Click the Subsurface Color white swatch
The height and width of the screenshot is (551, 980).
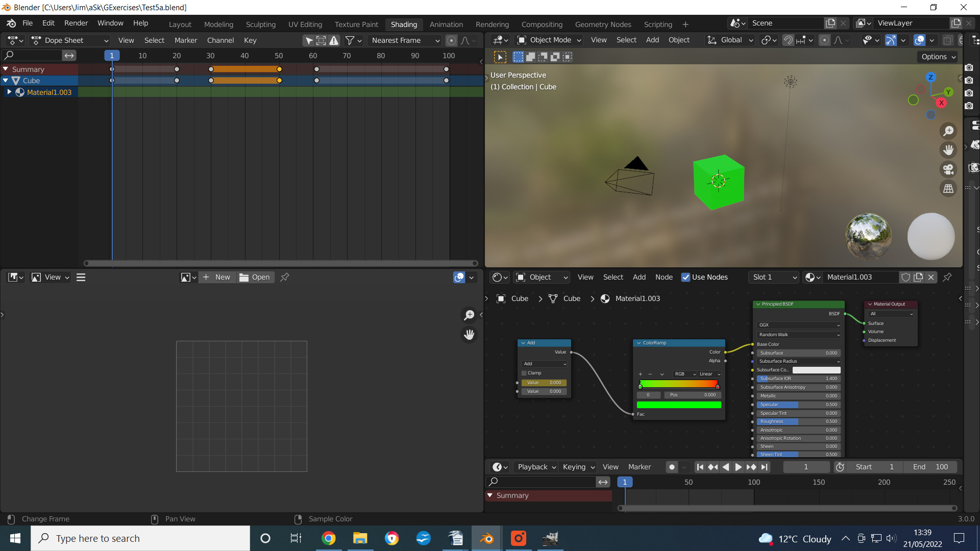[x=816, y=370]
